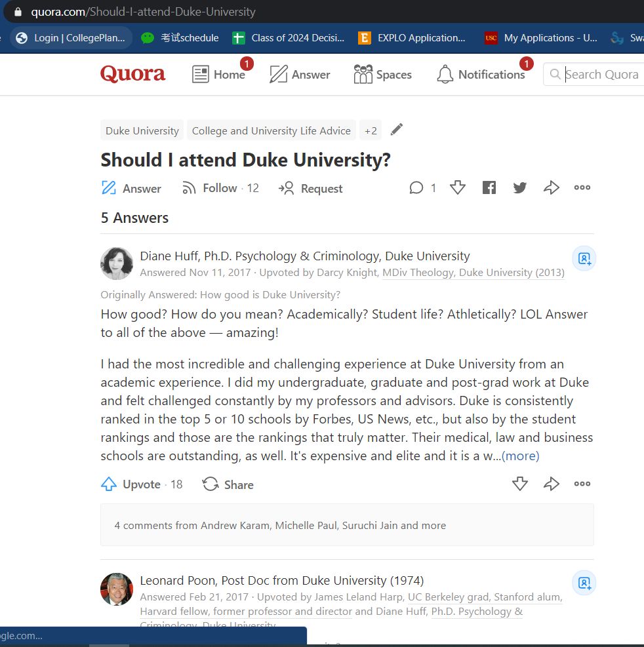This screenshot has width=644, height=647.
Task: Edit question topics with pencil icon
Action: (396, 129)
